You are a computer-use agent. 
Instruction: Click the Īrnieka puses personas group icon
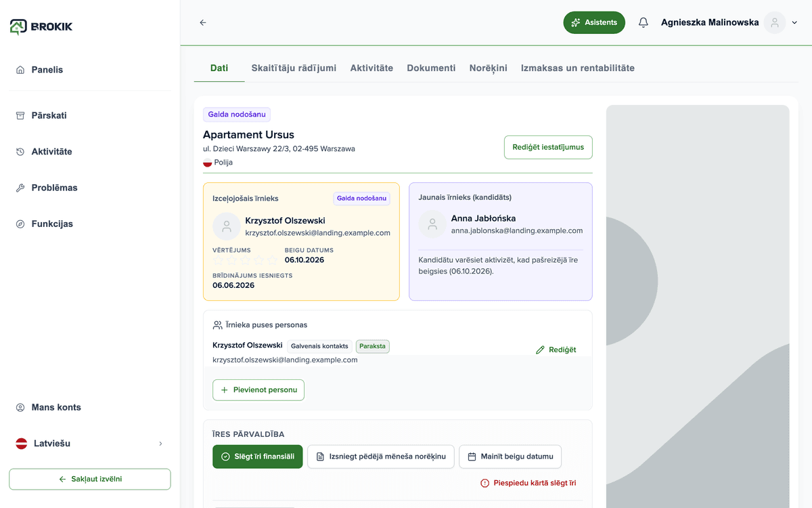(218, 325)
